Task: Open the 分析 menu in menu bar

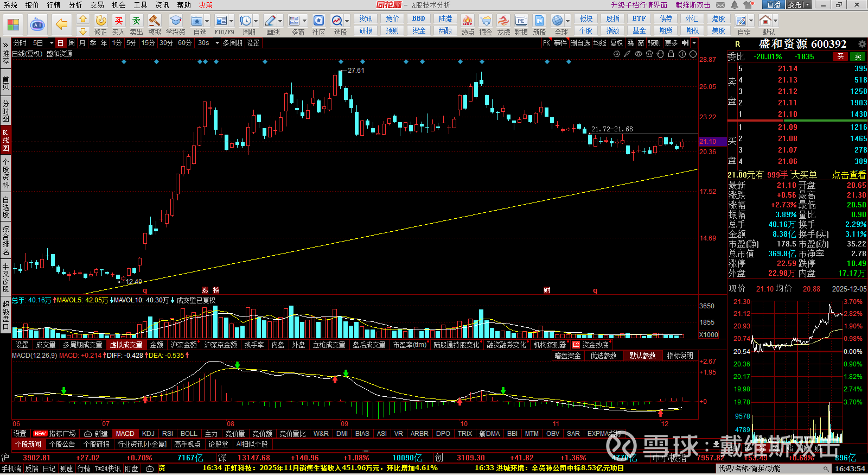Action: [75, 5]
